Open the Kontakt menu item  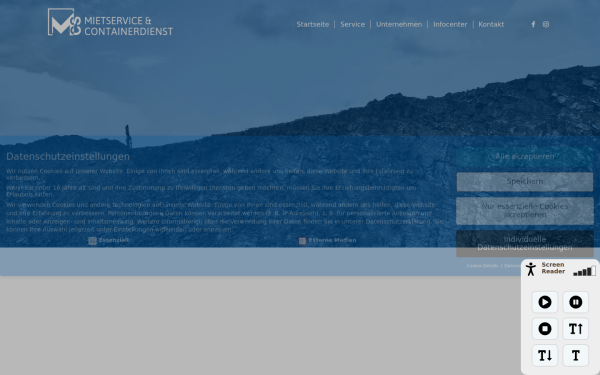[491, 24]
